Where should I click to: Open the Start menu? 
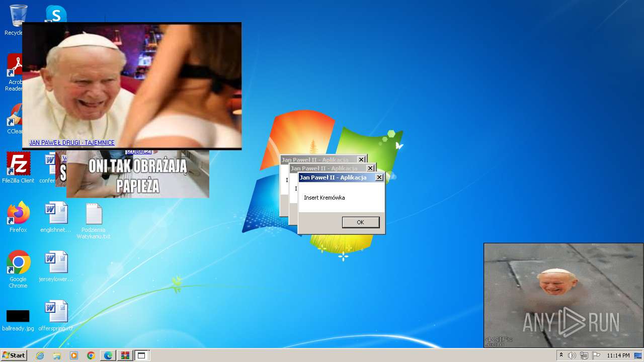coord(14,355)
